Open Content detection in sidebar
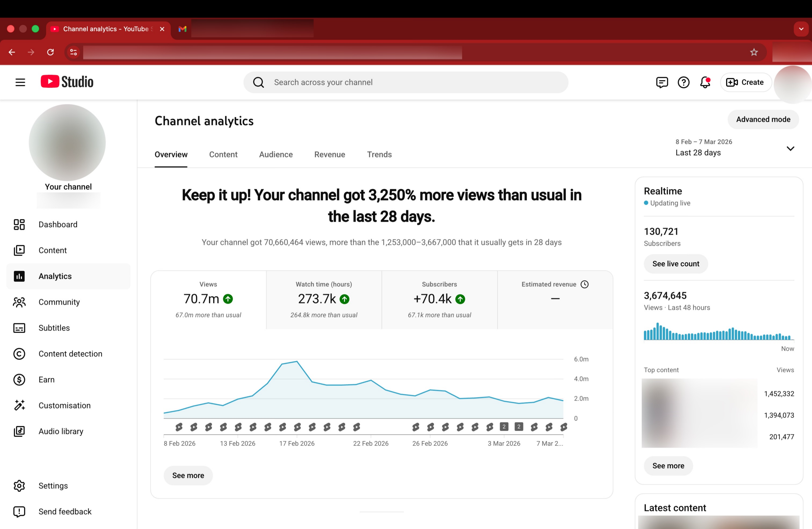 68,354
